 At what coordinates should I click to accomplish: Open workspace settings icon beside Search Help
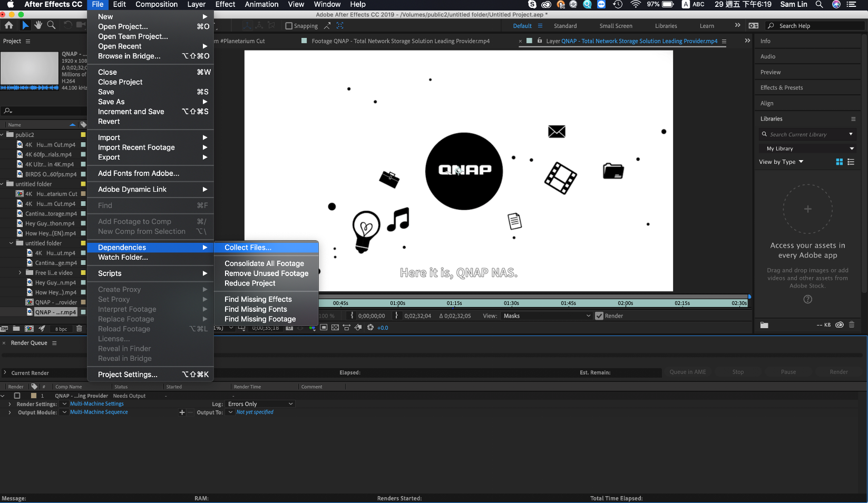(754, 25)
